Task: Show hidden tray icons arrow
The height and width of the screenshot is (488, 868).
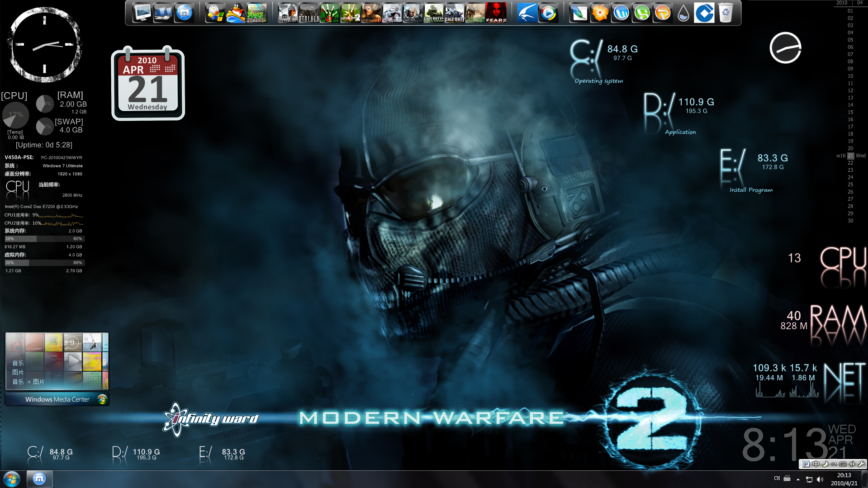Action: coord(798,479)
